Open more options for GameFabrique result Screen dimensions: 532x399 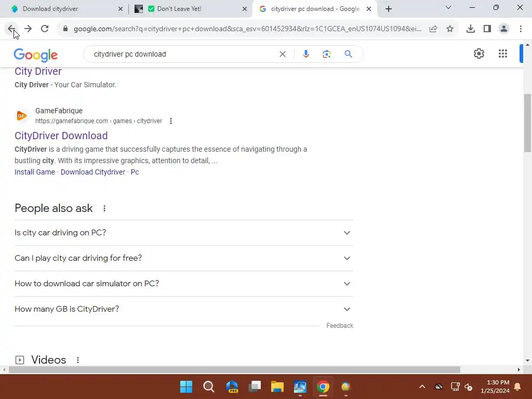pos(171,121)
